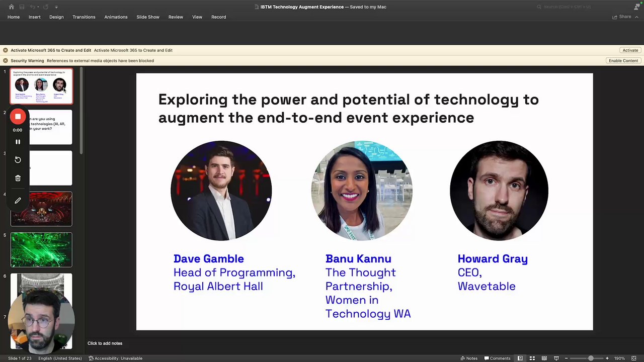Select Dave Gamble's photo

tap(221, 191)
